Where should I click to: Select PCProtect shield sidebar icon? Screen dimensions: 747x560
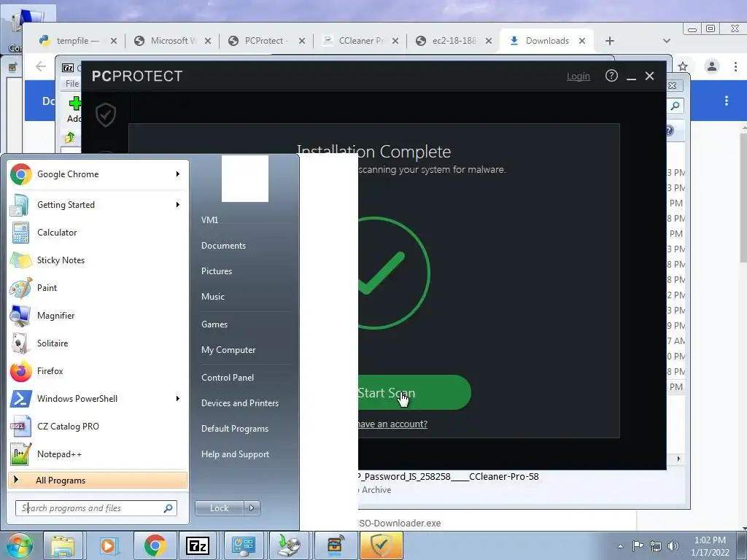[105, 114]
